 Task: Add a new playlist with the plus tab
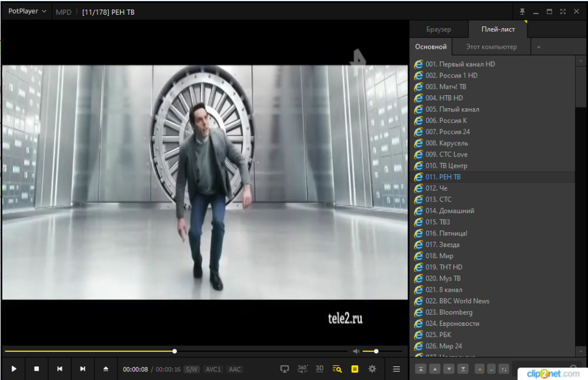coord(539,47)
